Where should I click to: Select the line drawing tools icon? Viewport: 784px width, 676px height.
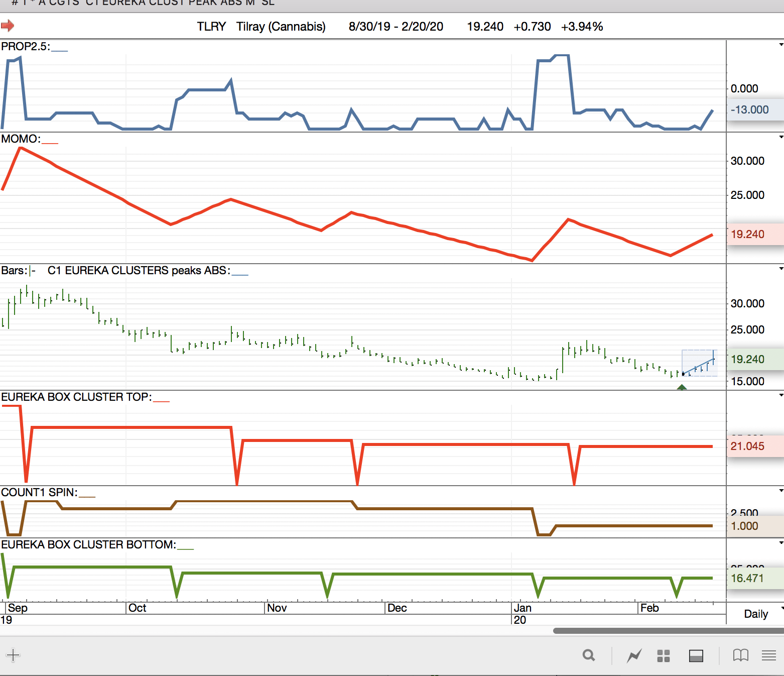click(x=634, y=655)
